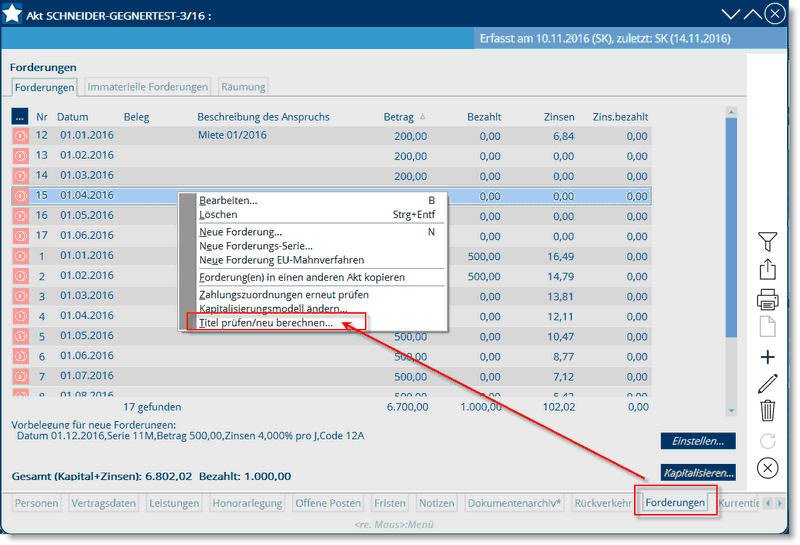
Task: Sort by Zinsen column header
Action: point(559,117)
